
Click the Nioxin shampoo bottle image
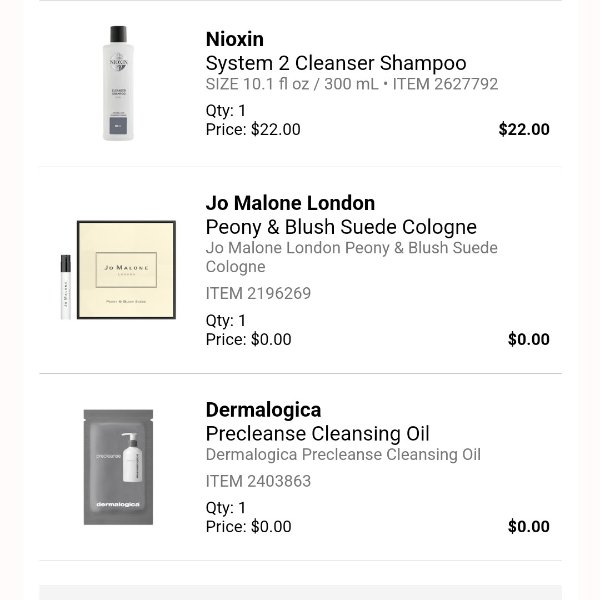(x=119, y=83)
